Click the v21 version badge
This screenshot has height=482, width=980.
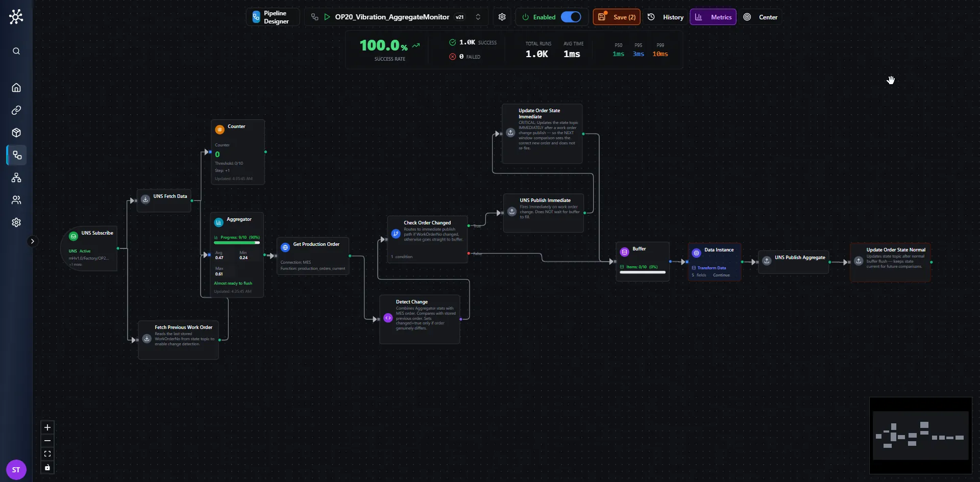[459, 17]
